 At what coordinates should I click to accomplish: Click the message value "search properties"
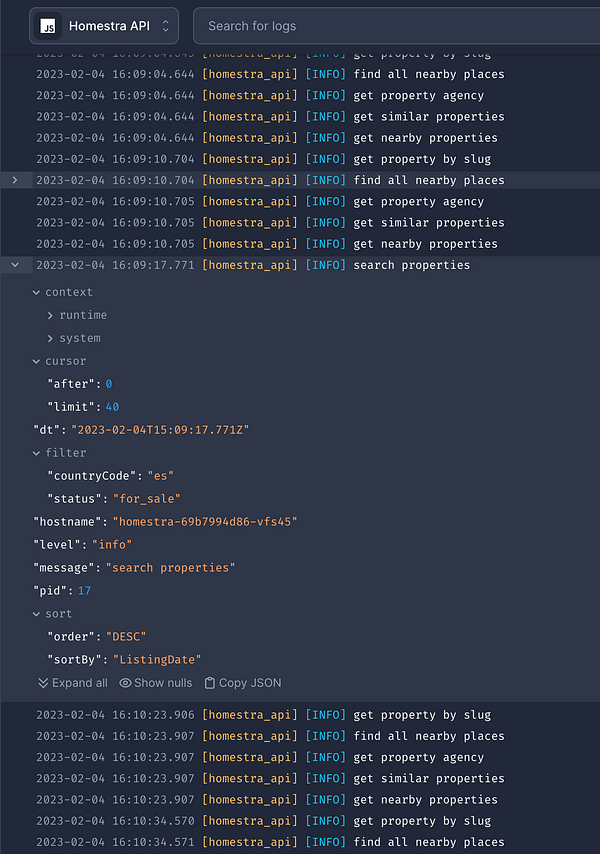point(170,568)
